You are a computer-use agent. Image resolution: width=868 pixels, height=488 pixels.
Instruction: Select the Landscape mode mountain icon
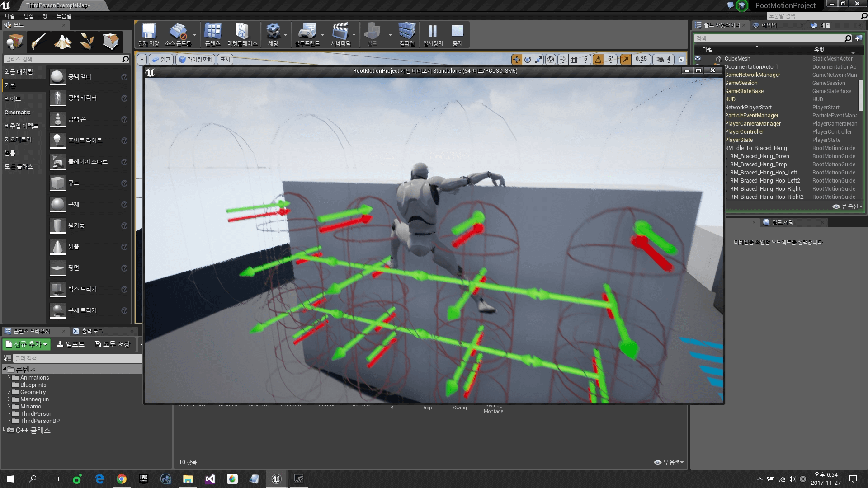pyautogui.click(x=63, y=42)
